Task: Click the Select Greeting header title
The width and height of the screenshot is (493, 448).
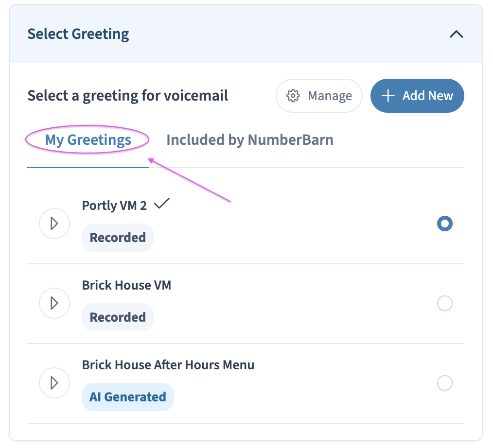Action: [x=78, y=34]
